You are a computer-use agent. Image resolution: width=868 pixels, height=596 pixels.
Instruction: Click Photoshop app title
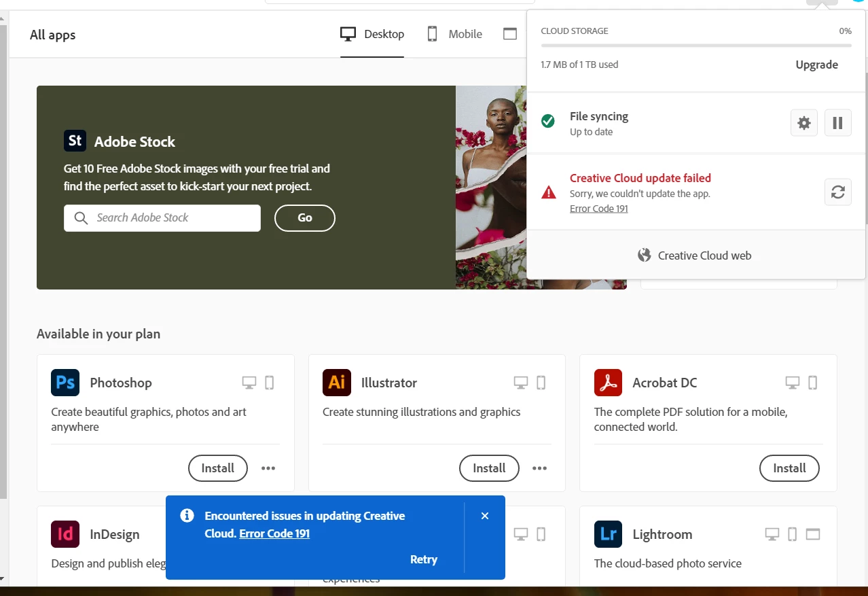click(121, 383)
